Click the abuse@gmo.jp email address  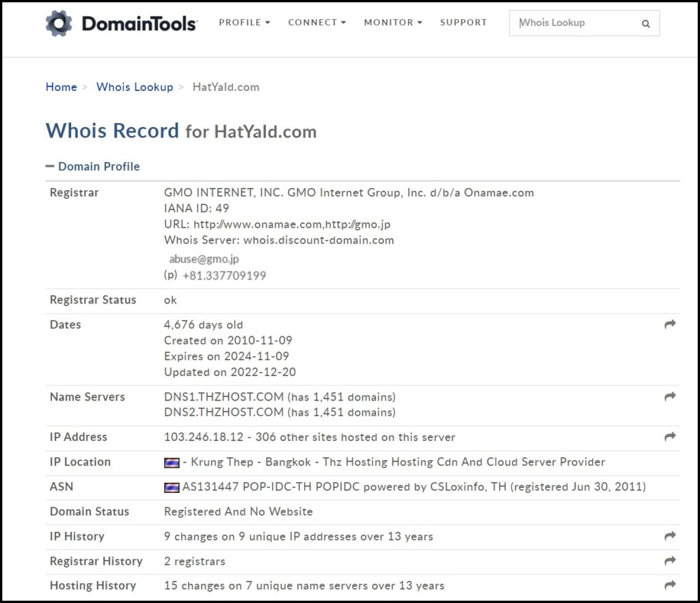click(x=204, y=259)
